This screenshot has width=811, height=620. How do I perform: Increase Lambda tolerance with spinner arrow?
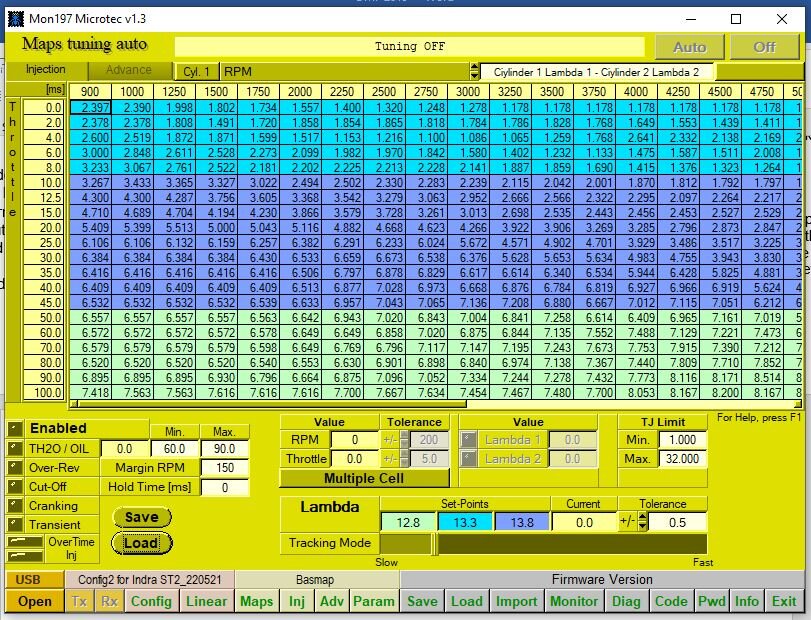[x=643, y=518]
